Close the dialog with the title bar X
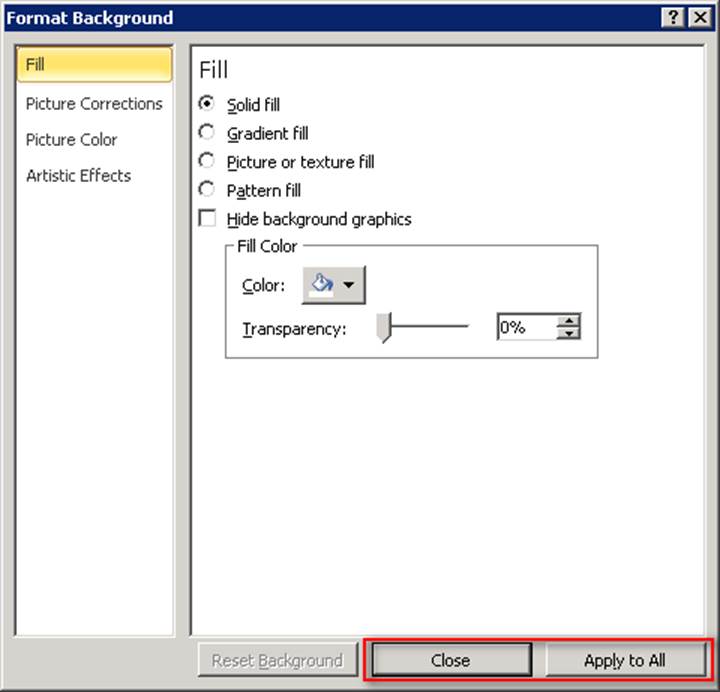Image resolution: width=720 pixels, height=692 pixels. point(700,18)
